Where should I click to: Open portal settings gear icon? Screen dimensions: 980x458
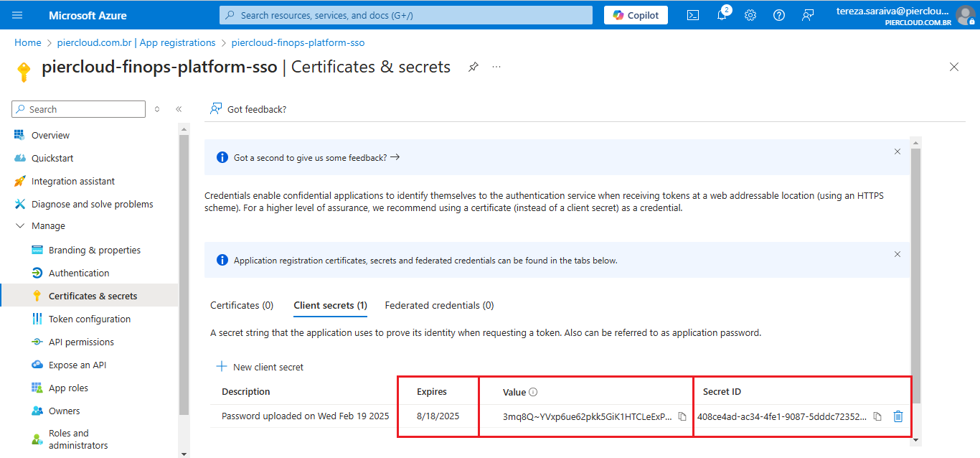click(750, 15)
